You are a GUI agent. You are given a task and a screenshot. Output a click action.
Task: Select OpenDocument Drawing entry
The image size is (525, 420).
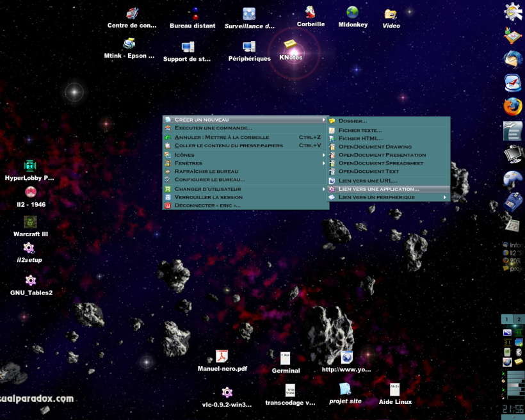point(389,147)
